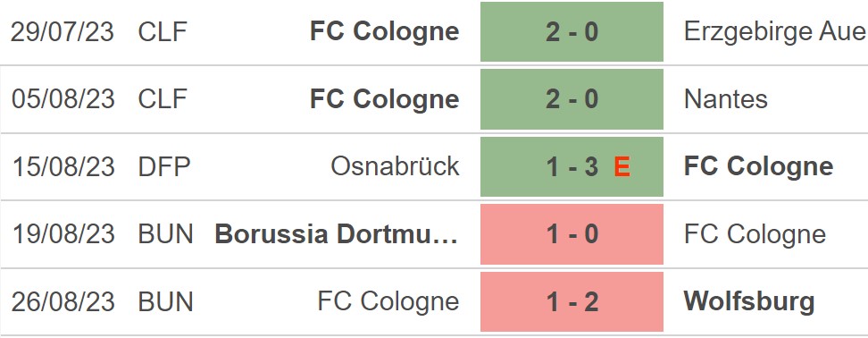Click the BUN label on 19/08/23 row
Image resolution: width=868 pixels, height=338 pixels.
point(165,234)
